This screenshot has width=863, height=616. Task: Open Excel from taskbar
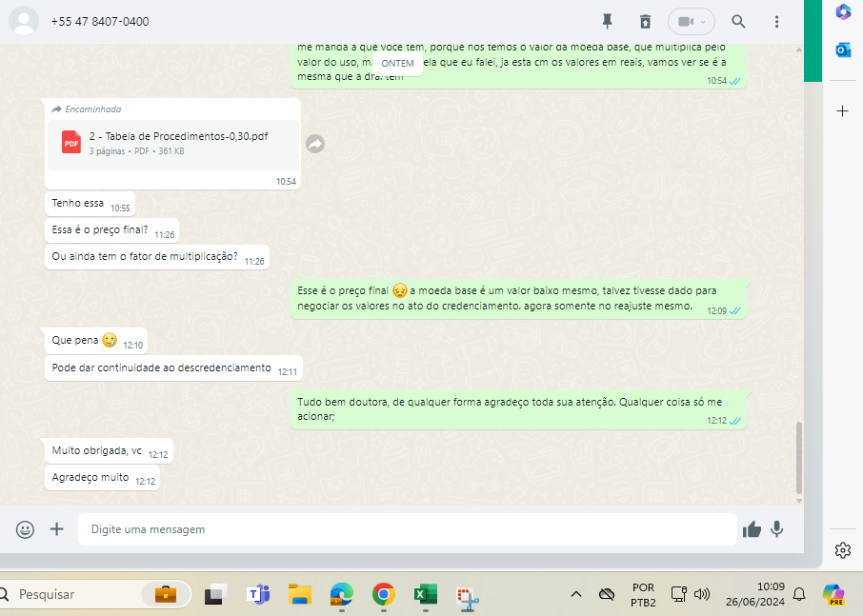point(426,594)
